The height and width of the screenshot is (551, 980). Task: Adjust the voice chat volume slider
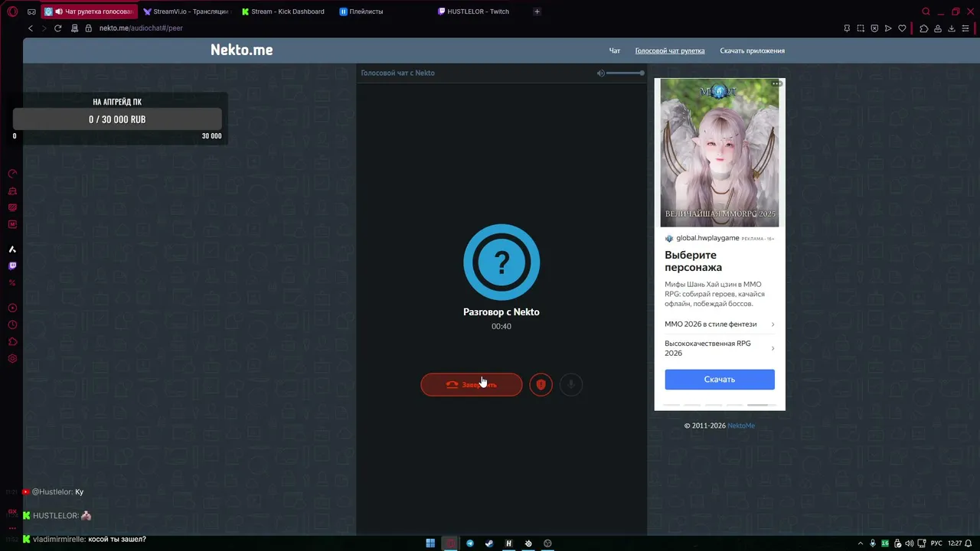[x=625, y=73]
